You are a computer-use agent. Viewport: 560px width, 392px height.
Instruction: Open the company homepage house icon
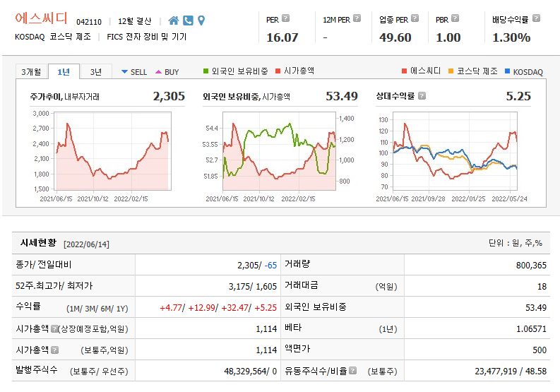174,20
